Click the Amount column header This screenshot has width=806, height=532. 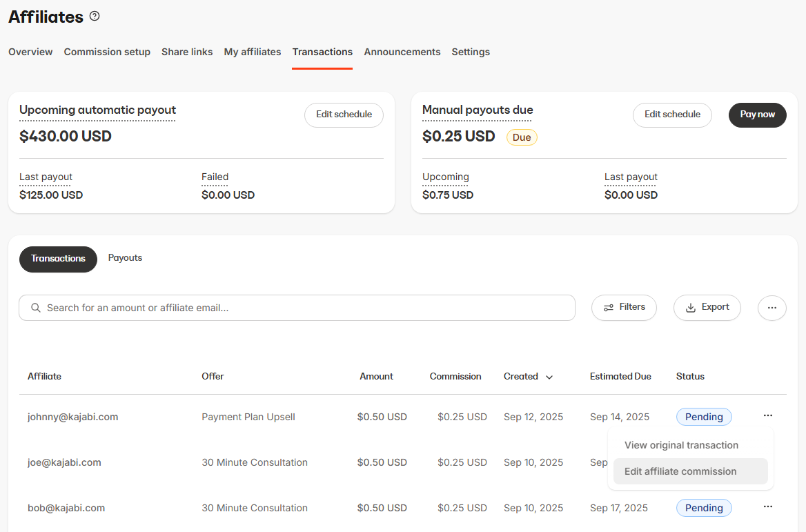[x=376, y=376]
